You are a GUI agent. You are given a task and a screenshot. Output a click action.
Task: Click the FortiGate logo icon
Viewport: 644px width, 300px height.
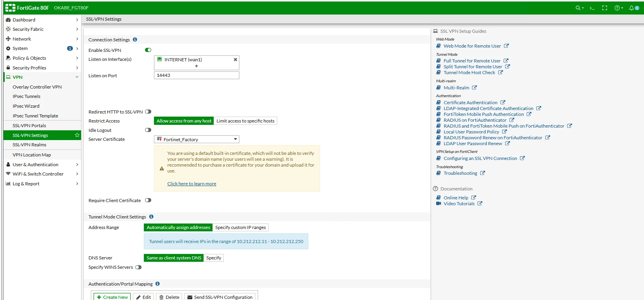pos(10,8)
